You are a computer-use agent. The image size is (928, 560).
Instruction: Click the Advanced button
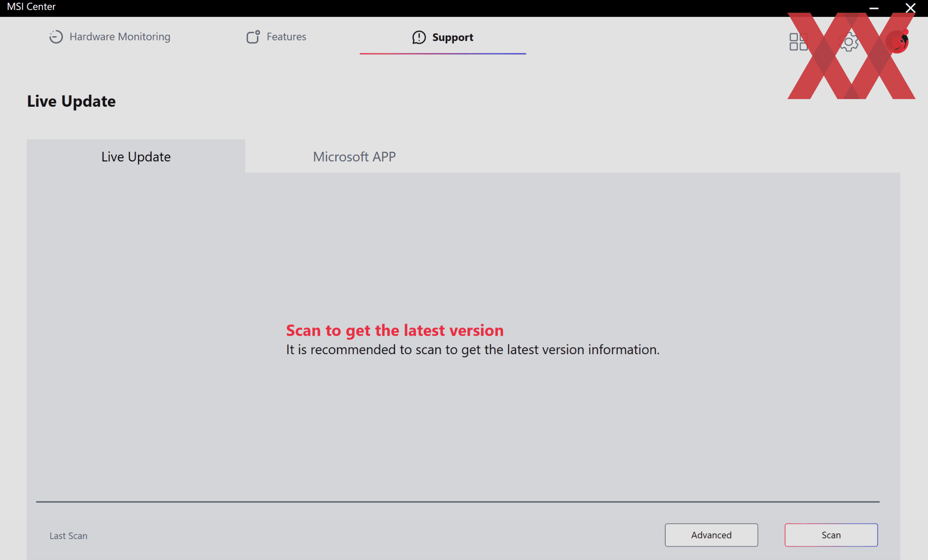click(711, 535)
